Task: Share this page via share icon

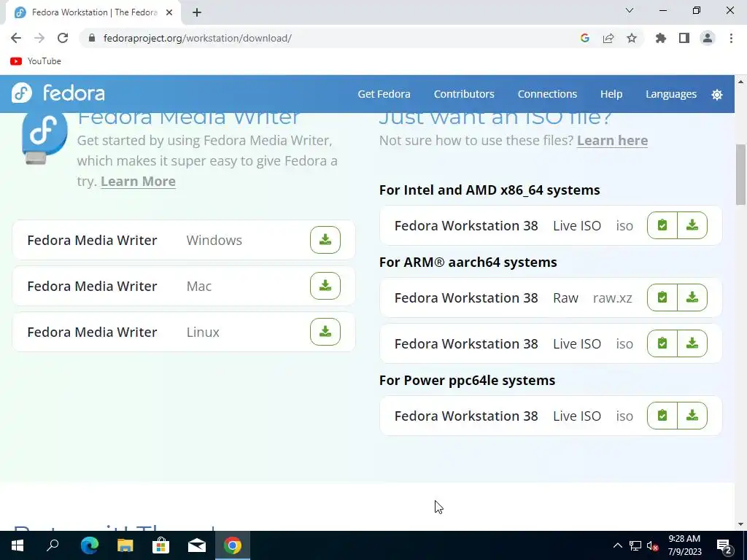Action: (x=608, y=38)
